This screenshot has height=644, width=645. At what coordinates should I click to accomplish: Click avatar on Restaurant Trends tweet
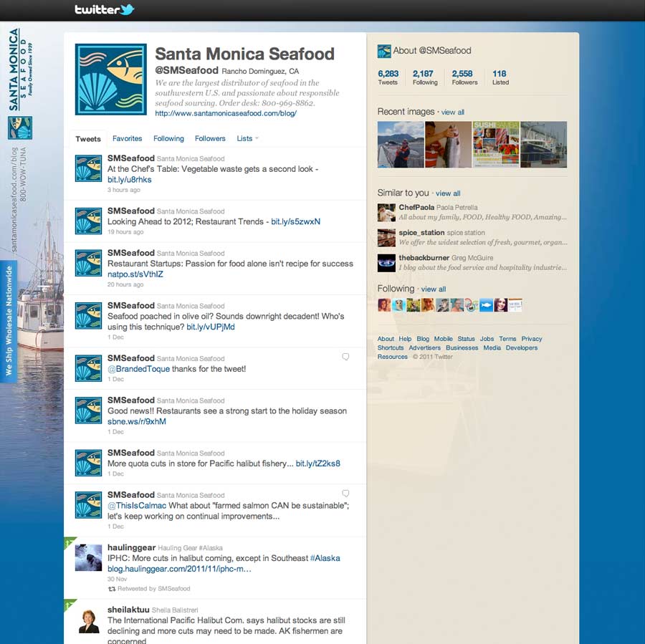88,221
